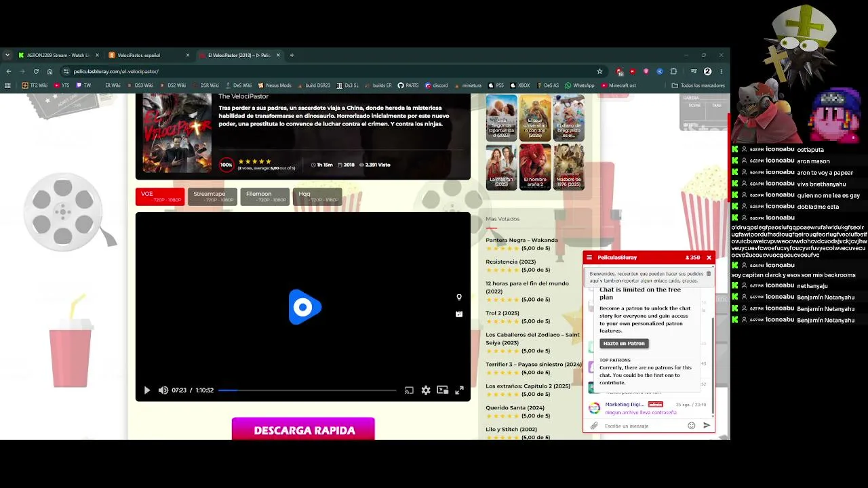868x488 pixels.
Task: Open Querido Santa (2024) link
Action: click(515, 408)
